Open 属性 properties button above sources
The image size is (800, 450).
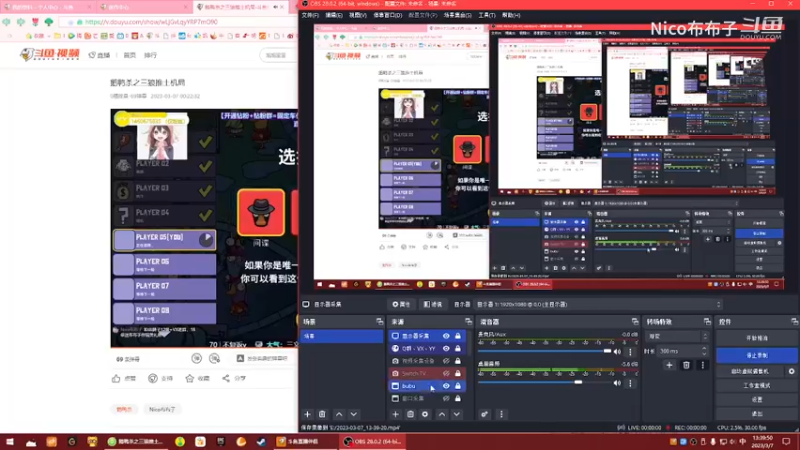401,305
